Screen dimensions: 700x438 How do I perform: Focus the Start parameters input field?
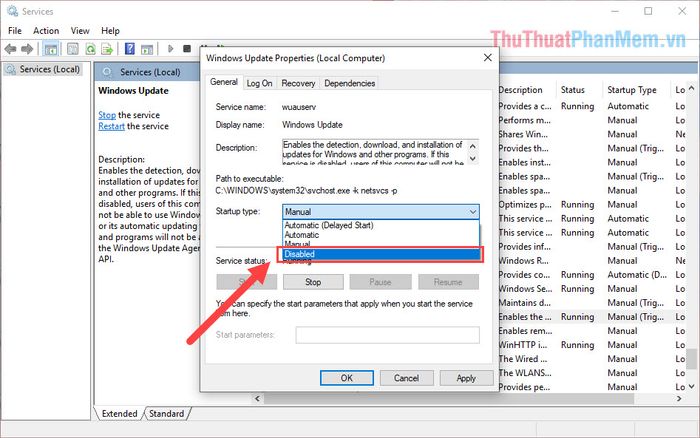pyautogui.click(x=388, y=335)
